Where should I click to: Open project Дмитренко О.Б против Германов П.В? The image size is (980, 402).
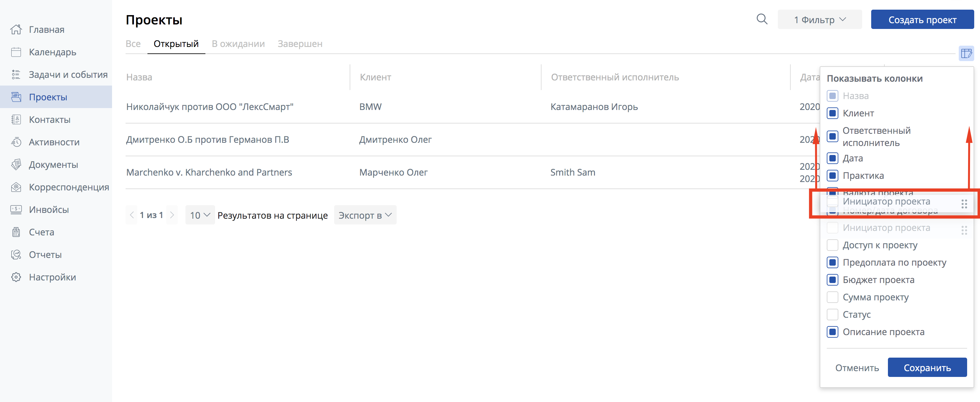(207, 140)
